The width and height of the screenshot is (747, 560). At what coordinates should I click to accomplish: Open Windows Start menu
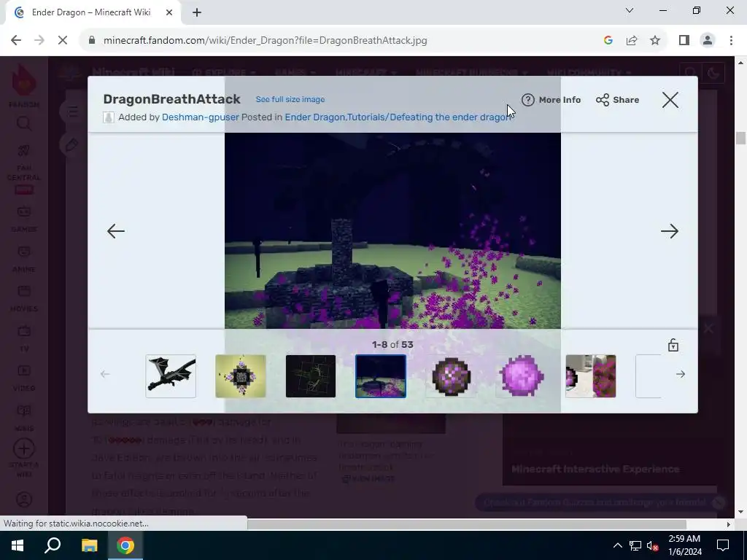coord(17,545)
